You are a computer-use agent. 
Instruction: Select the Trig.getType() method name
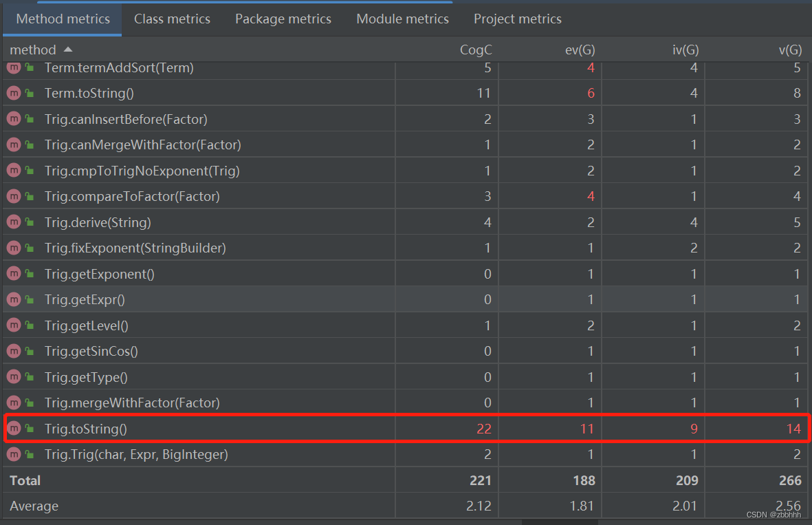coord(86,377)
